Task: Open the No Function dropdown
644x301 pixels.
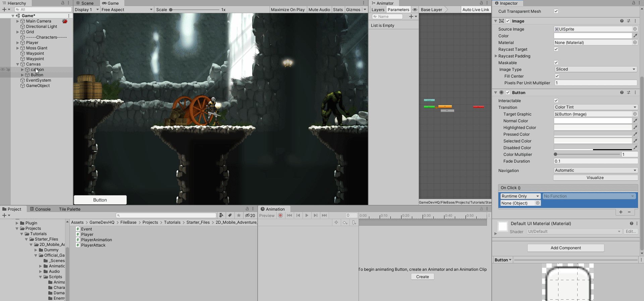Action: (589, 196)
